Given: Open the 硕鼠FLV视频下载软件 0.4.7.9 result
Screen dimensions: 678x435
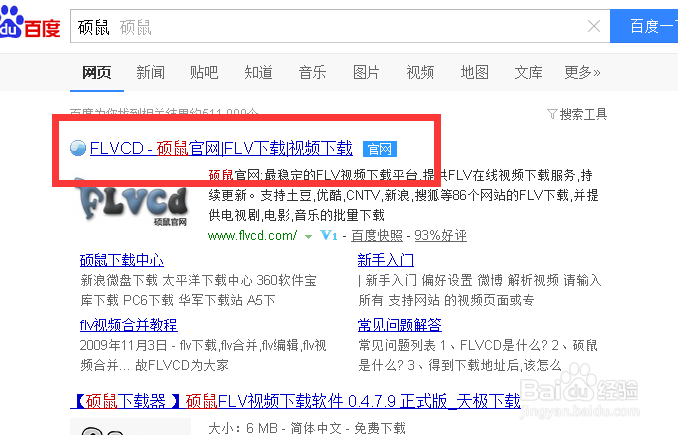Looking at the screenshot, I should tap(295, 401).
